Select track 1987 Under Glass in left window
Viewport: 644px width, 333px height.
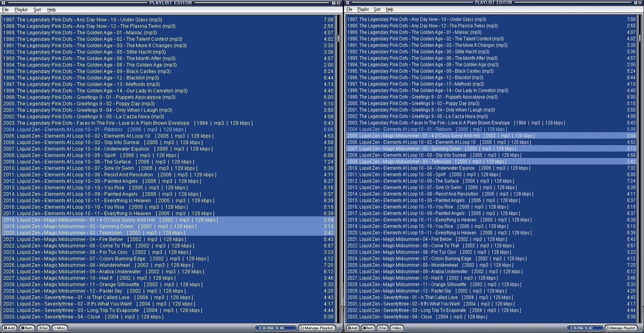tap(168, 19)
